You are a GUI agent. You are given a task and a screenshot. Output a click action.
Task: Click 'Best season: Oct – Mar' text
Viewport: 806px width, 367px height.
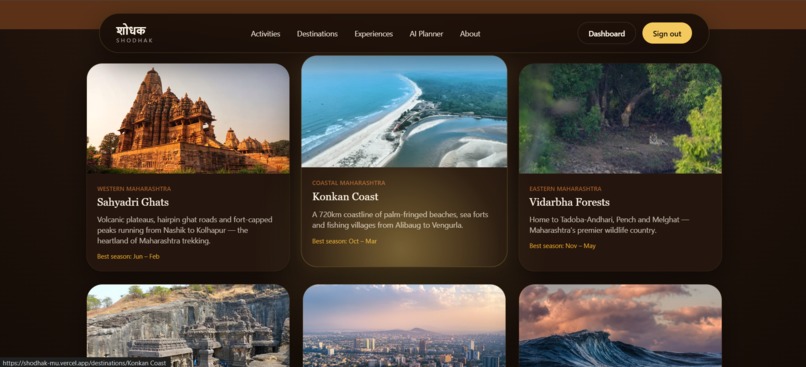coord(344,241)
